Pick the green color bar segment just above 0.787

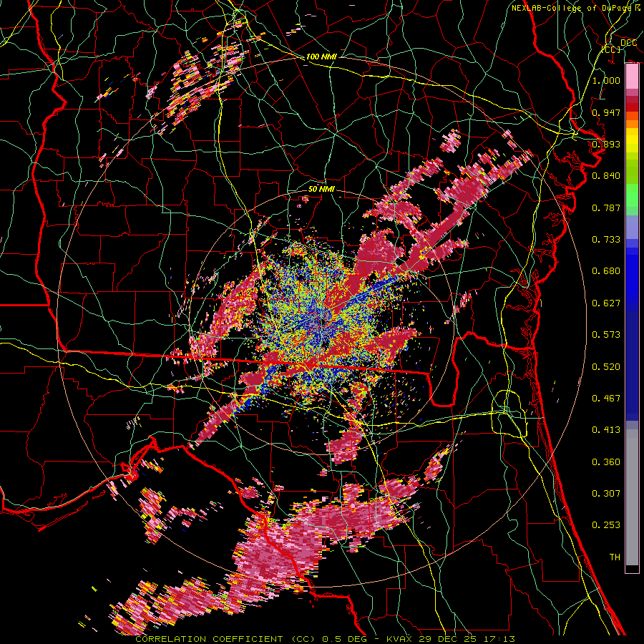click(632, 195)
